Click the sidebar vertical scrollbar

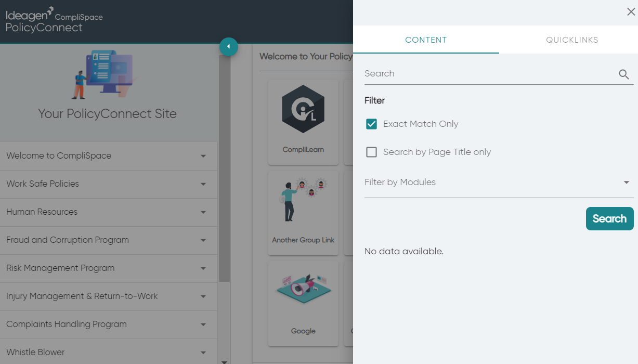224,168
